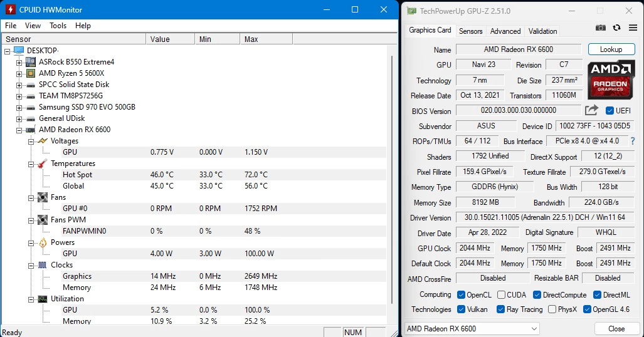Collapse the Voltages group
Image resolution: width=644 pixels, height=337 pixels.
pyautogui.click(x=31, y=142)
